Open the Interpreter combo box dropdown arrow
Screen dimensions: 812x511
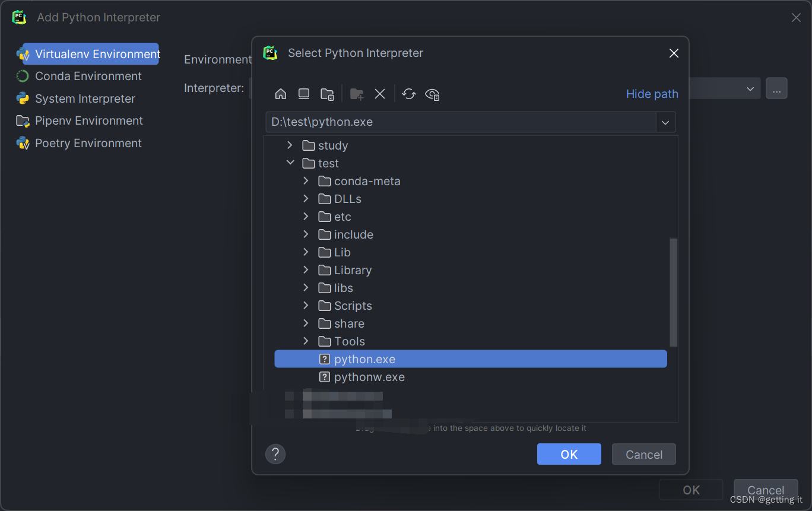pyautogui.click(x=750, y=88)
